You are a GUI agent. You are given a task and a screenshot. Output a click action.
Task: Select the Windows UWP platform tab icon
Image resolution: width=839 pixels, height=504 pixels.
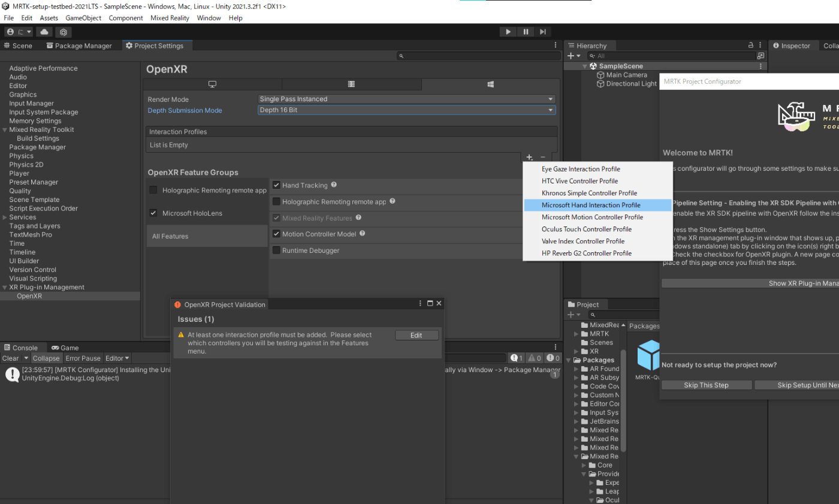pyautogui.click(x=490, y=84)
